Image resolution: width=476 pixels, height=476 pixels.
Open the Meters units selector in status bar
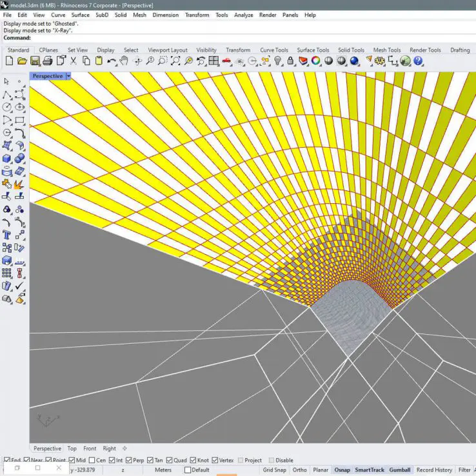[x=163, y=470]
